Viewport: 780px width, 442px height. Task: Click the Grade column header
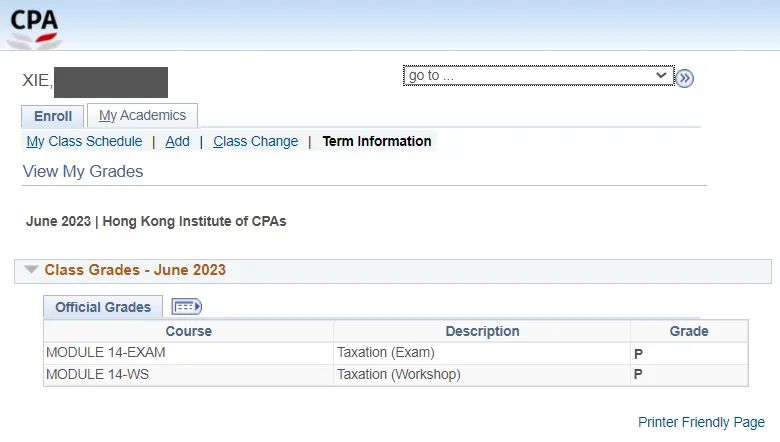point(689,331)
